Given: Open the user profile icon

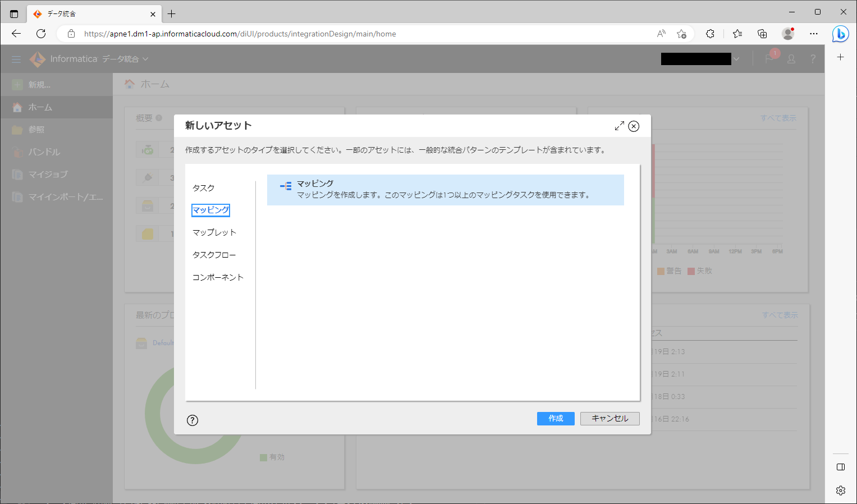Looking at the screenshot, I should (791, 58).
